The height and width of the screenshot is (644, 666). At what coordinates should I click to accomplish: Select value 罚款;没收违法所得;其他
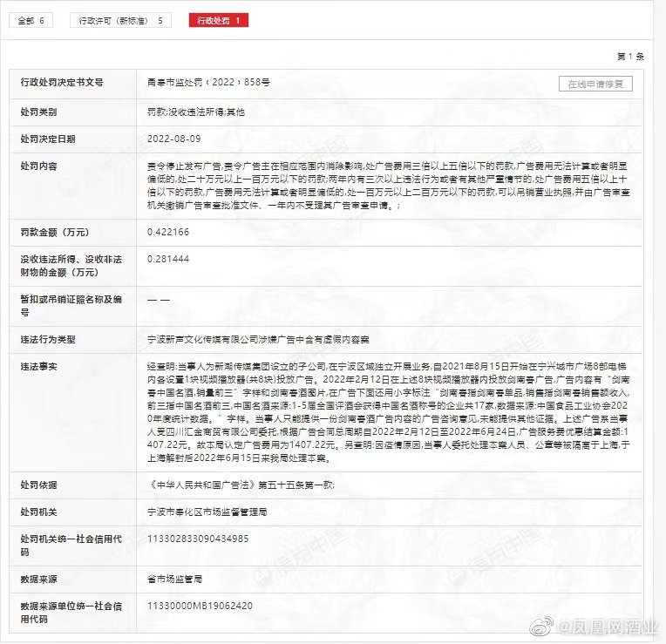[x=196, y=112]
